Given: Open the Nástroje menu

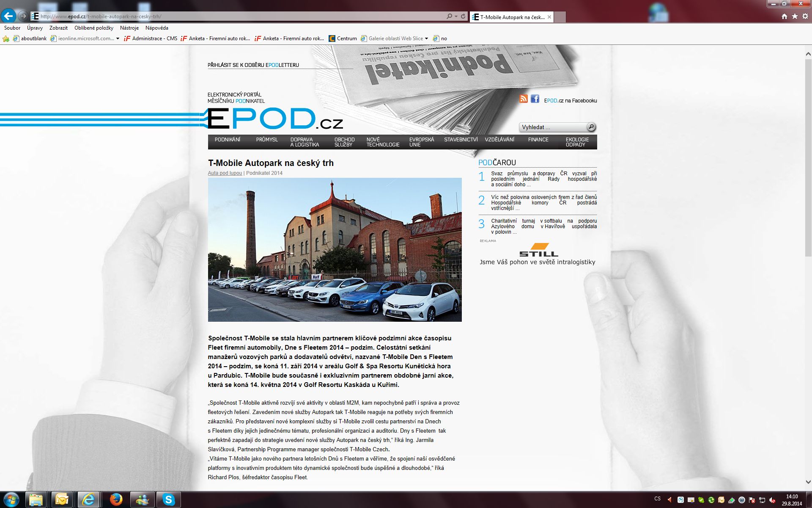Looking at the screenshot, I should pos(129,28).
